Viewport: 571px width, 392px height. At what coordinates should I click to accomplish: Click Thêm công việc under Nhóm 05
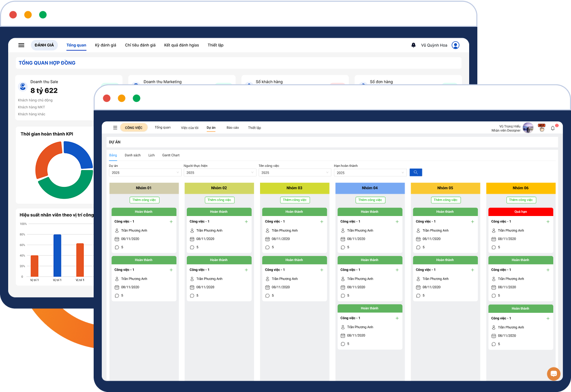pos(446,200)
